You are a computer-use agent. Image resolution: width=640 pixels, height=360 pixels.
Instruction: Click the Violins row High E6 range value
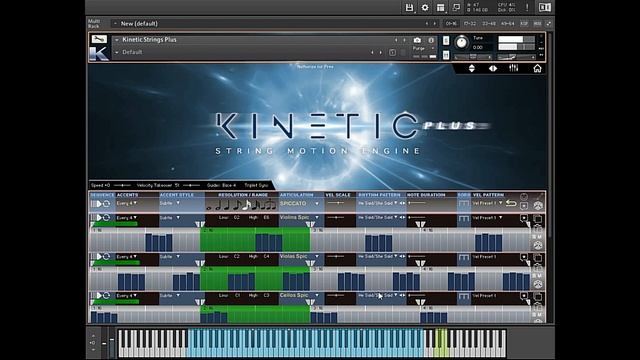[x=266, y=218]
